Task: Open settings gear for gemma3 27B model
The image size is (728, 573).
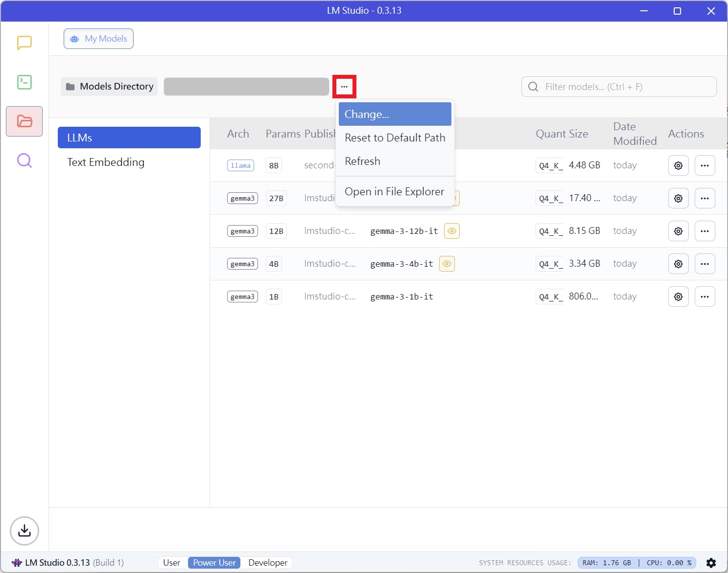Action: (679, 198)
